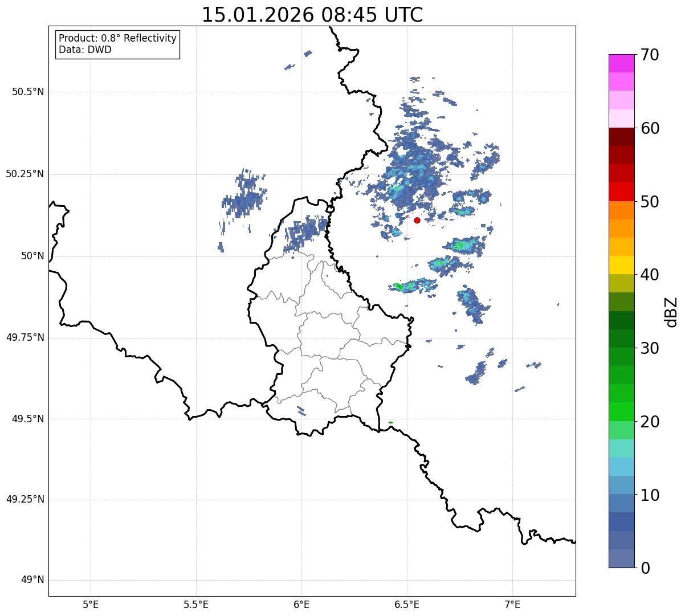Click the 49.75°N latitude label
The width and height of the screenshot is (685, 616).
[25, 338]
